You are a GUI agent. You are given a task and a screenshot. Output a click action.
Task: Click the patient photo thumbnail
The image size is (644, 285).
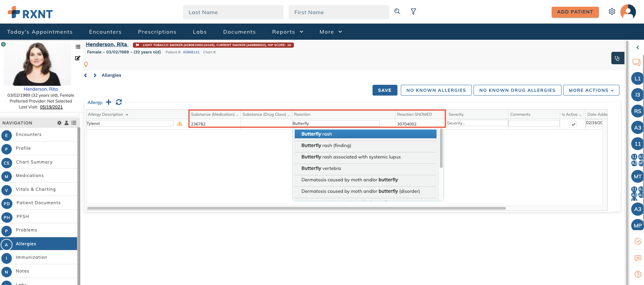click(37, 64)
